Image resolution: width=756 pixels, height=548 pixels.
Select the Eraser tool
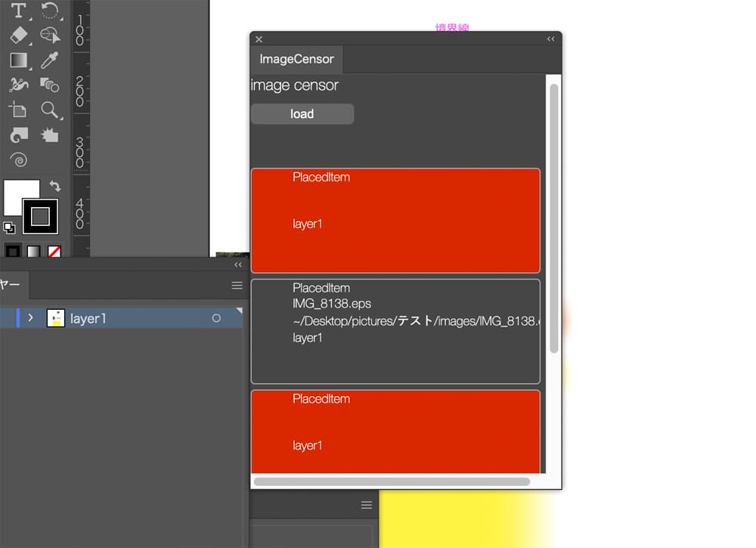tap(18, 35)
